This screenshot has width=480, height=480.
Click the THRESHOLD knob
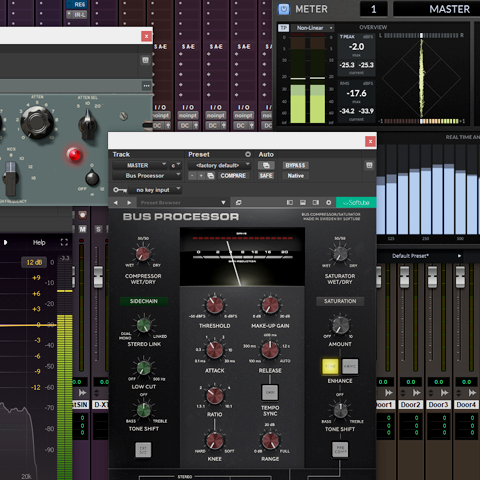(x=214, y=304)
